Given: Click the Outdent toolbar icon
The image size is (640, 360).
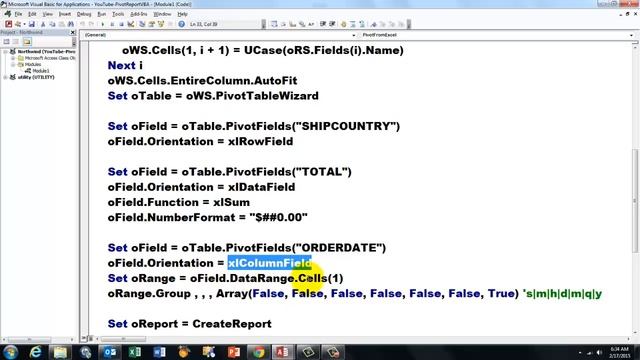Looking at the screenshot, I should tap(332, 24).
